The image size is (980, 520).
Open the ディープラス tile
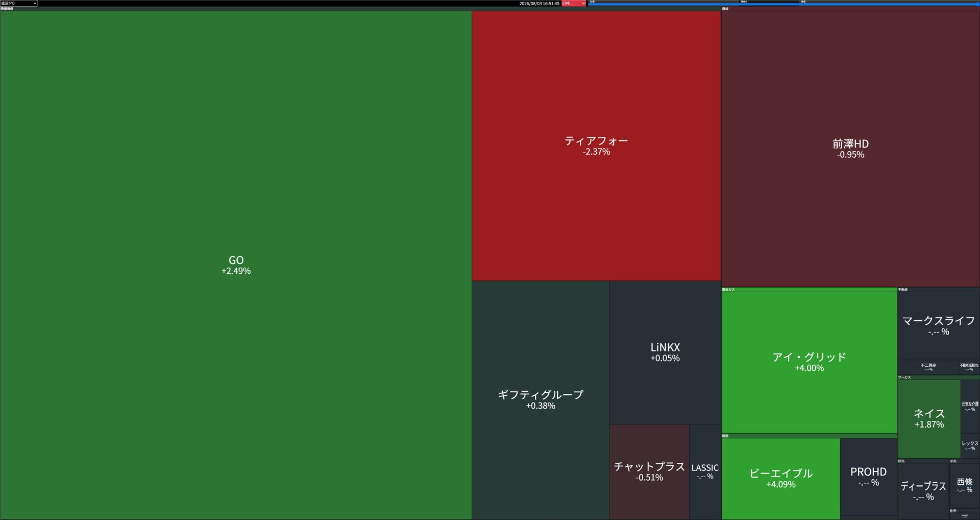923,491
